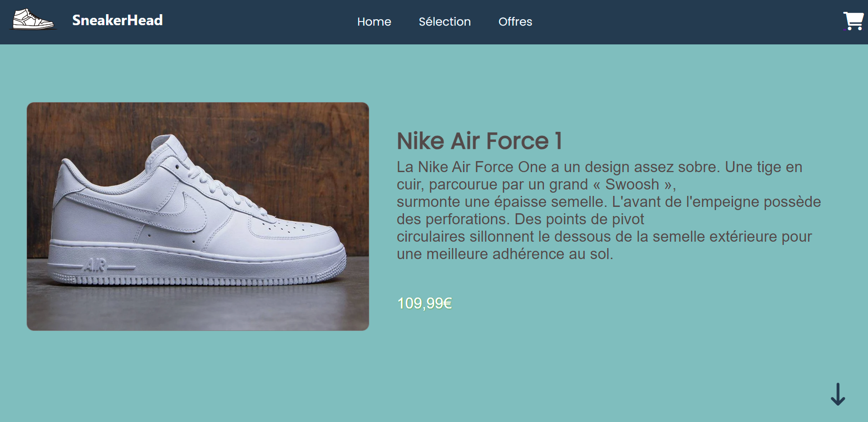This screenshot has width=868, height=422.
Task: Click the sneaker logo icon
Action: [x=33, y=20]
